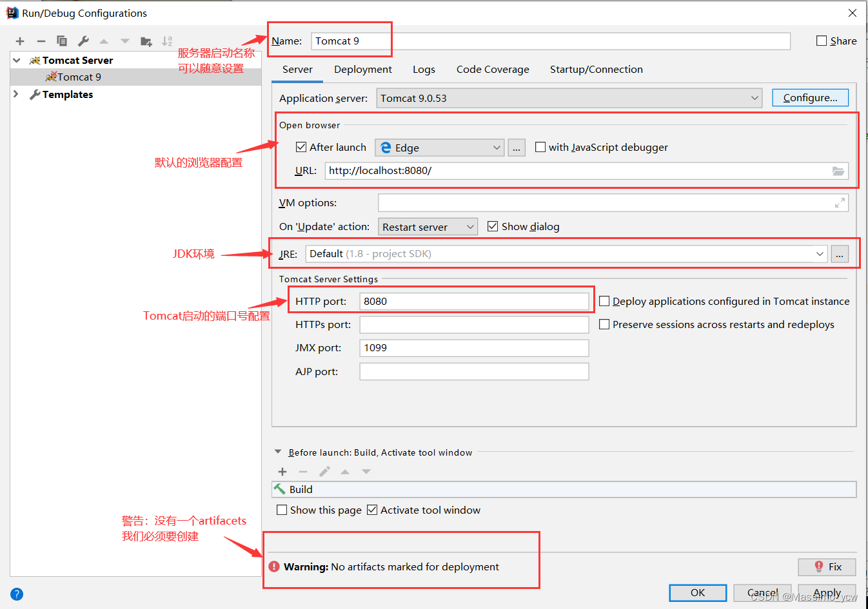Uncheck After launch checkbox
The height and width of the screenshot is (609, 868).
pos(301,147)
